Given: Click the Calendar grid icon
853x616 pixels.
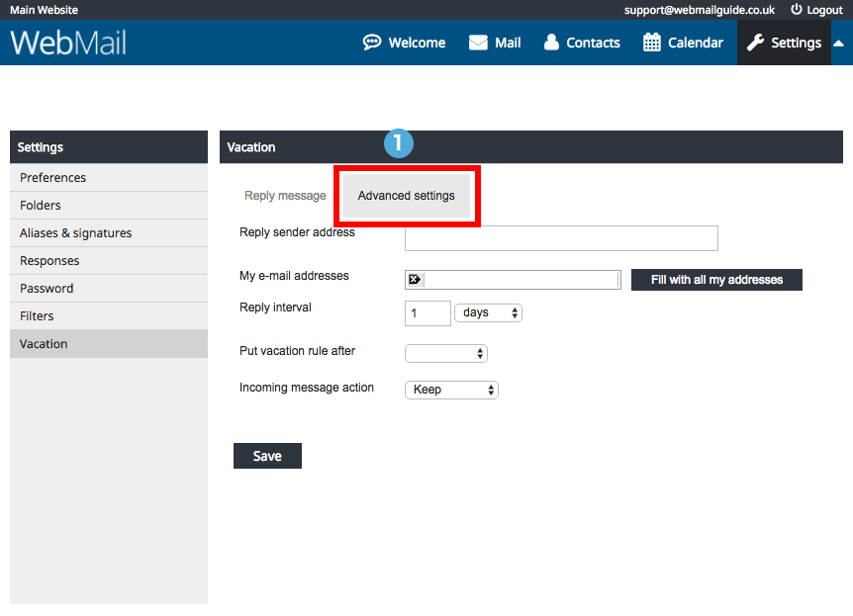Looking at the screenshot, I should pyautogui.click(x=652, y=43).
